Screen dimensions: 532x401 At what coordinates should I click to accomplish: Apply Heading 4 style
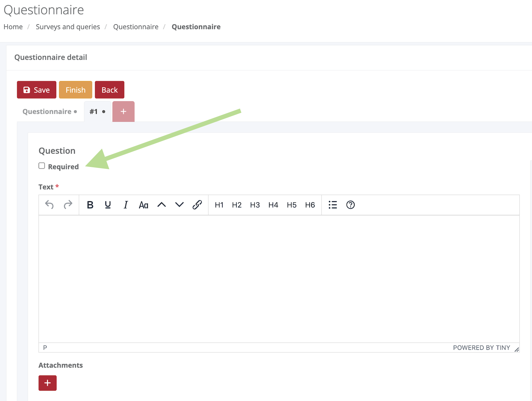coord(273,205)
